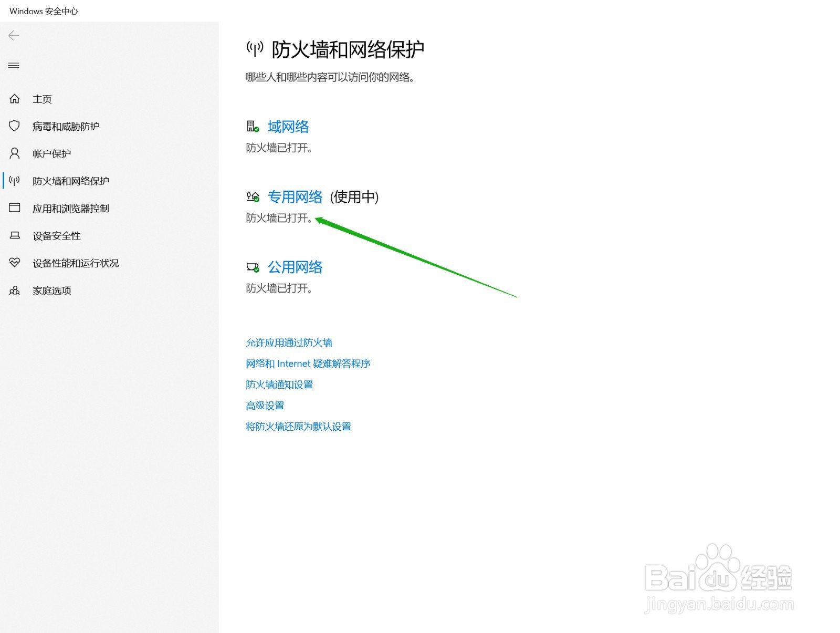840x633 pixels.
Task: Click the 设备性能和运行状况 heart icon
Action: [x=14, y=263]
